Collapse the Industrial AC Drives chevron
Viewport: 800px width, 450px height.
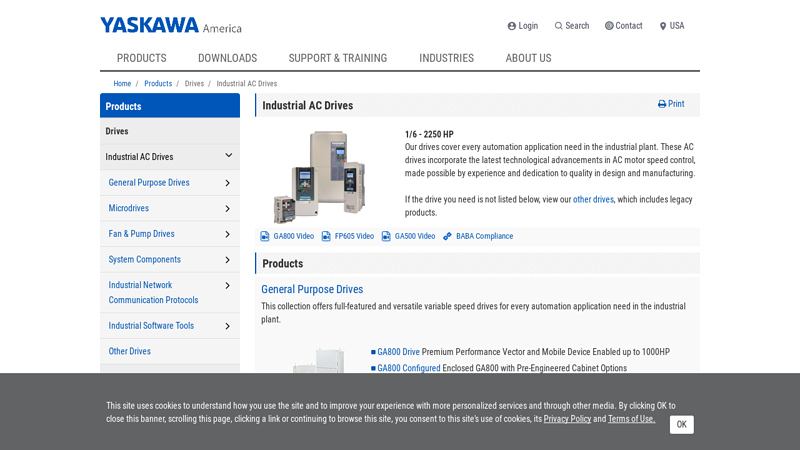tap(229, 156)
